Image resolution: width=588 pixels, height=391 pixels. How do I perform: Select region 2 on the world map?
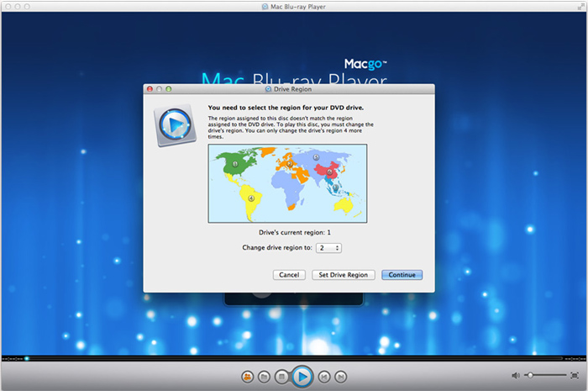289,164
